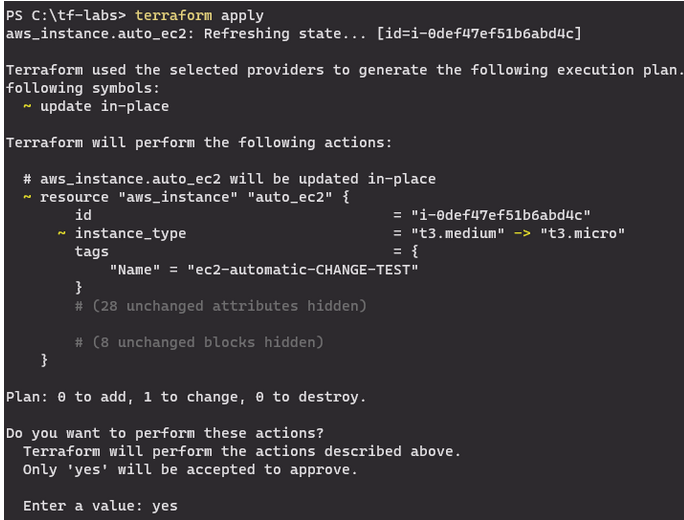The image size is (684, 520).
Task: Click the 'Do you want to perform these actions?' line
Action: tap(165, 433)
